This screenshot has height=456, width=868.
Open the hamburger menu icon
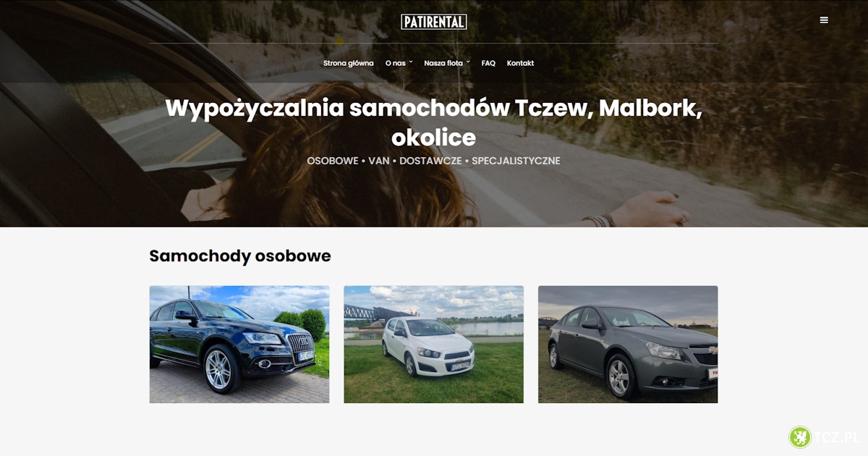coord(824,20)
